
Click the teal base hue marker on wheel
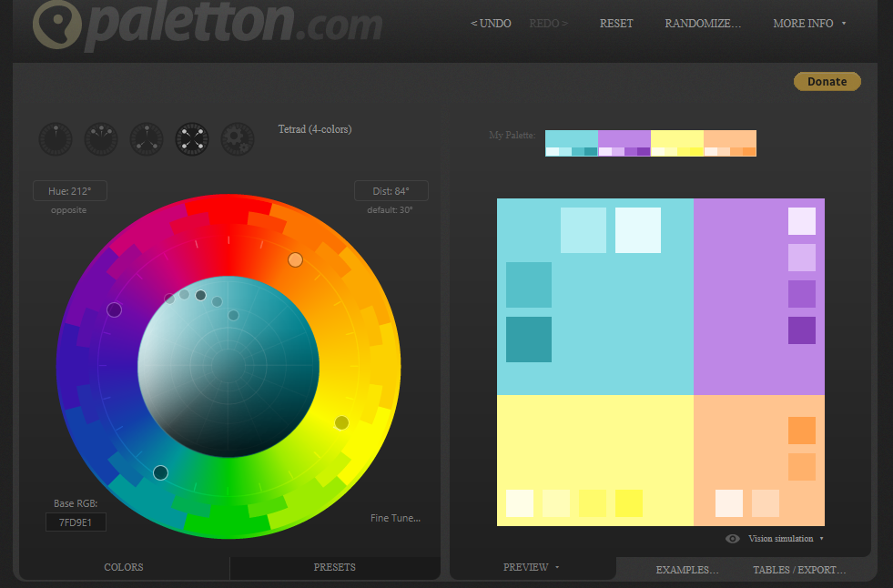click(x=160, y=472)
